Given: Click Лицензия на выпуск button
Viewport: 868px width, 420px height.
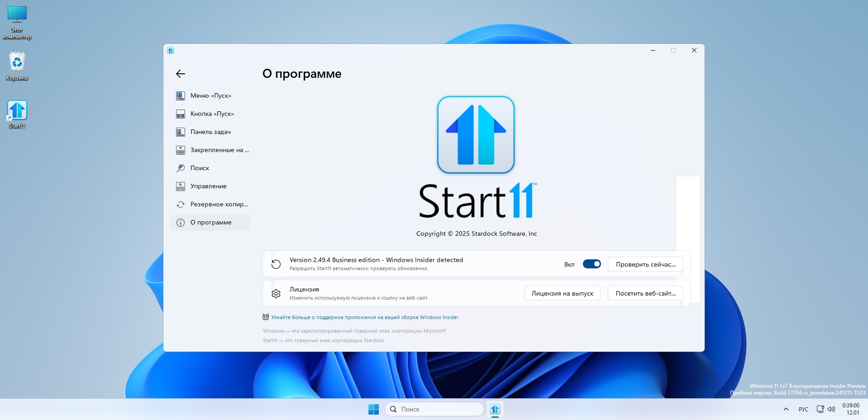Looking at the screenshot, I should coord(562,293).
